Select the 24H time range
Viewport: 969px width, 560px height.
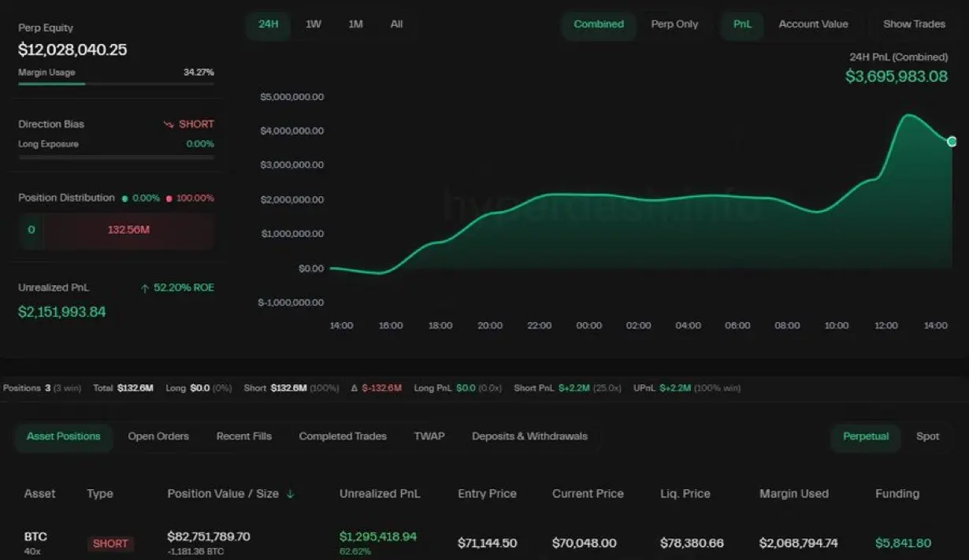[269, 24]
